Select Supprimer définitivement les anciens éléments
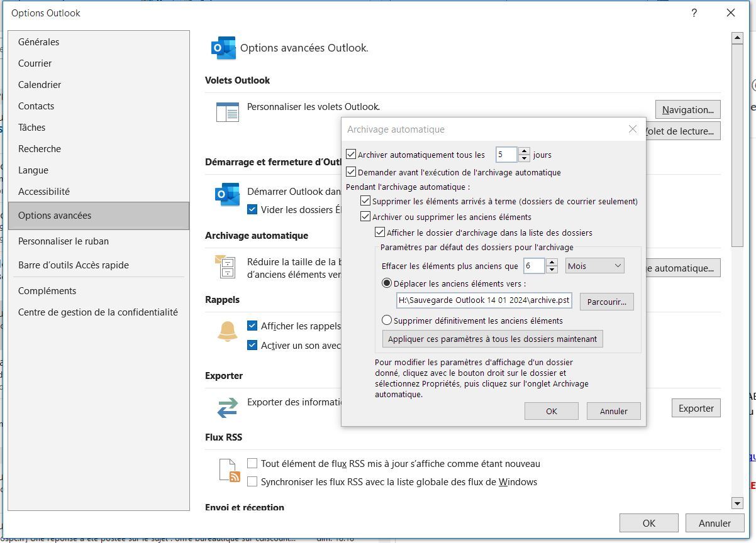This screenshot has width=756, height=543. click(x=387, y=321)
